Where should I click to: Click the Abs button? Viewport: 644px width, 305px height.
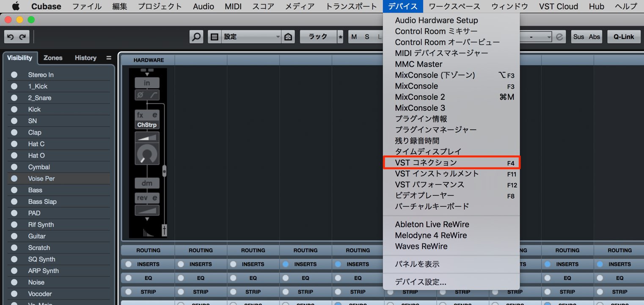click(x=594, y=37)
